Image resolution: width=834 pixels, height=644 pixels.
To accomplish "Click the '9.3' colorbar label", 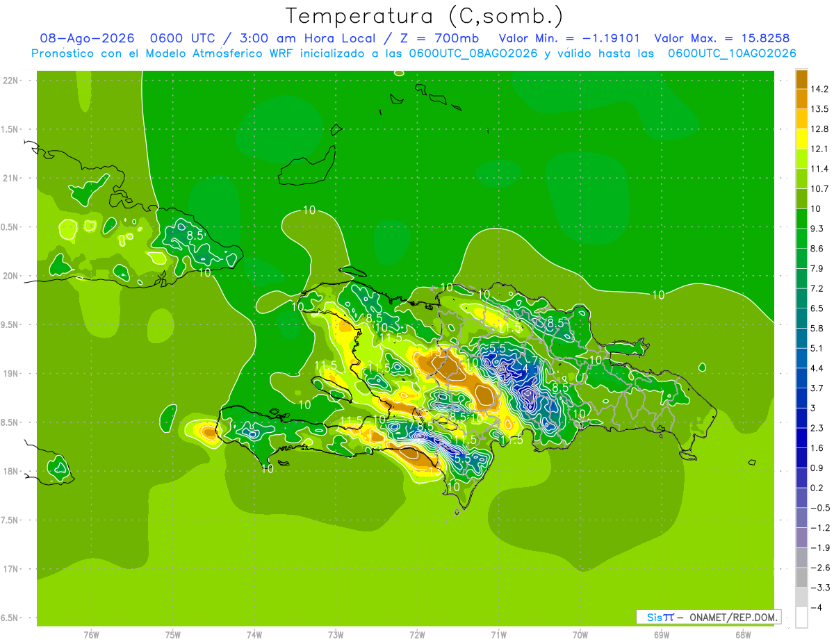I will (x=817, y=229).
